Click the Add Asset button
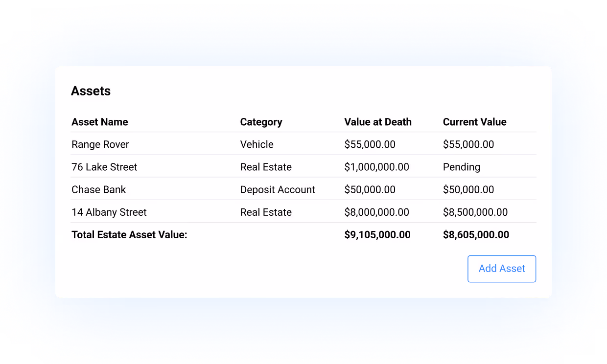 (x=502, y=269)
